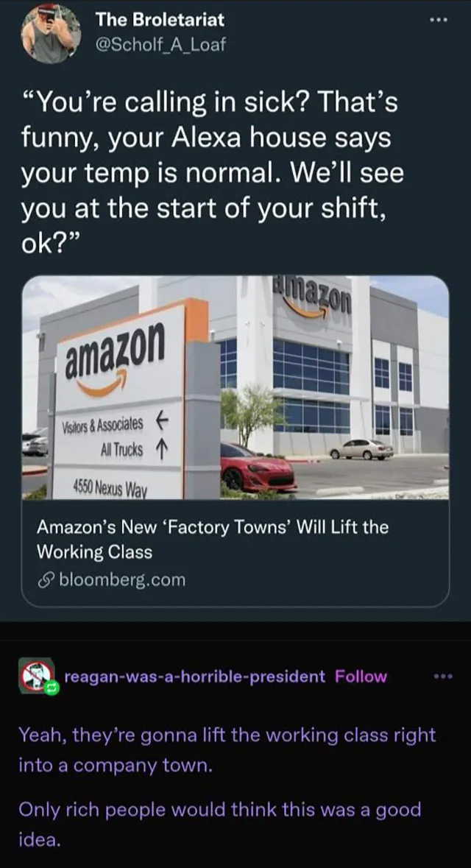Open the reagan-was-a-horrible-president username link
Screen dimensions: 471x868
195,676
